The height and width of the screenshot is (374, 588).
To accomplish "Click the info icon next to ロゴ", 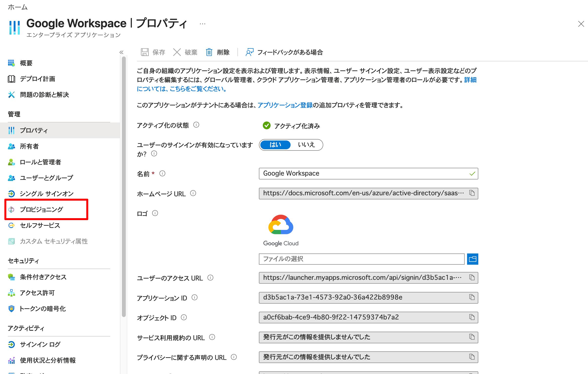I will pos(155,213).
